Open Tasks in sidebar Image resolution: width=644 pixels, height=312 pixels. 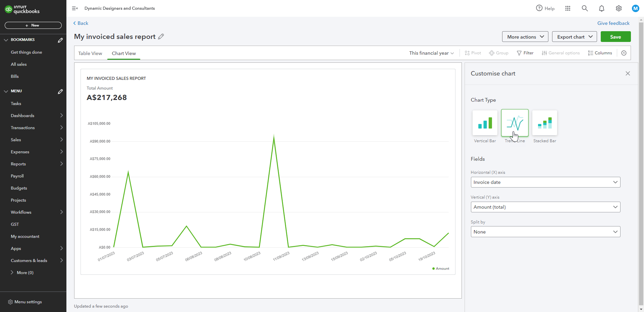click(16, 104)
